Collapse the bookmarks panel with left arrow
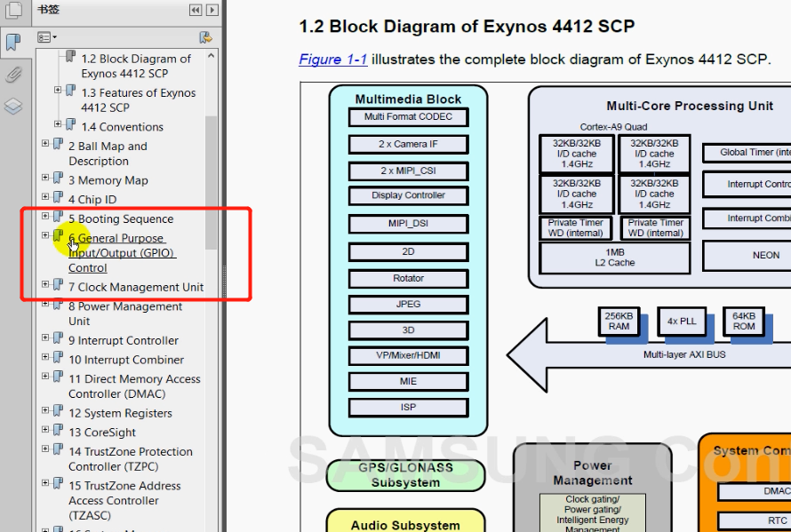 pos(196,9)
